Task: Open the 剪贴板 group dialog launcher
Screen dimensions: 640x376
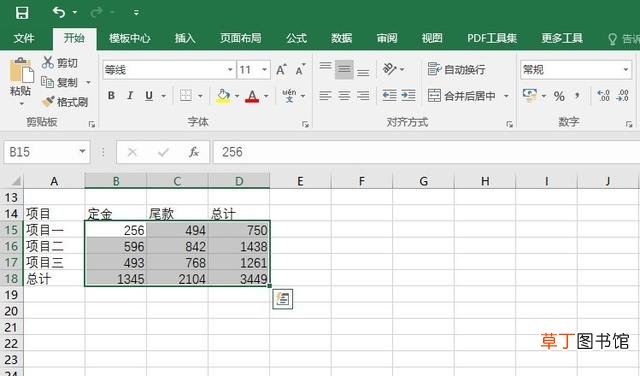Action: click(x=92, y=124)
